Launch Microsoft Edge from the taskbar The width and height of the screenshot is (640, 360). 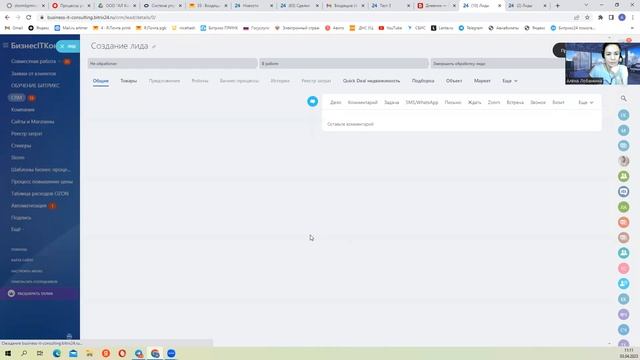click(57, 353)
